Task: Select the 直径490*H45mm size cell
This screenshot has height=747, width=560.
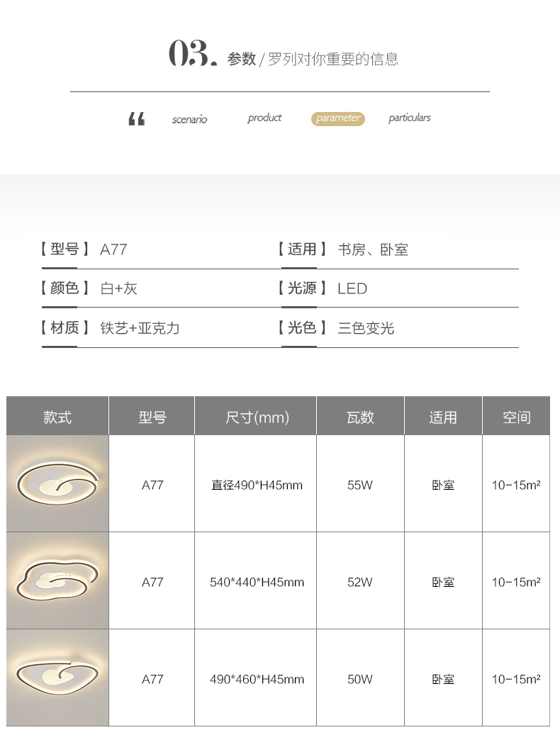Action: point(257,485)
